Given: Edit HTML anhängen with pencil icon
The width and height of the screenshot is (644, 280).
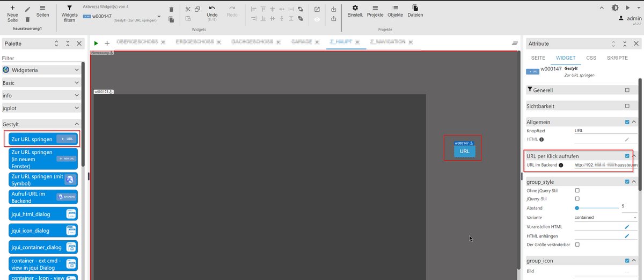Looking at the screenshot, I should [x=626, y=236].
